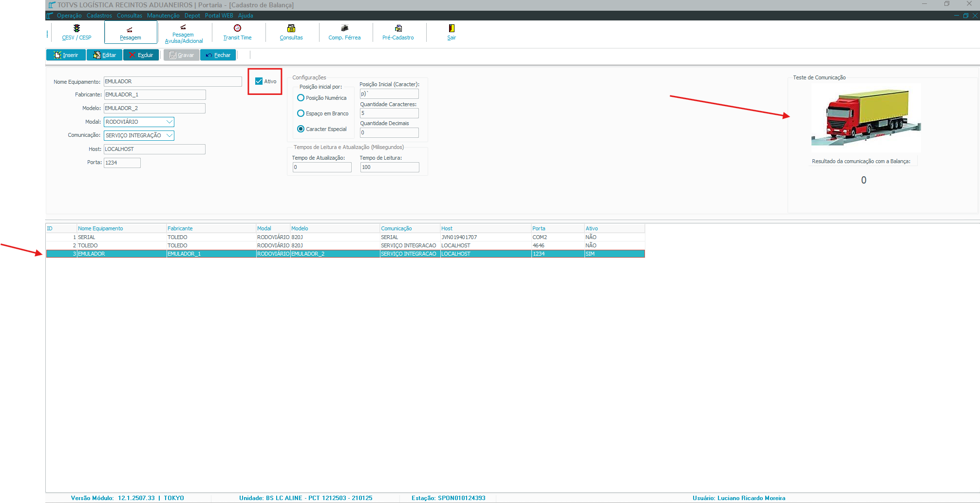Image resolution: width=980 pixels, height=503 pixels.
Task: Open the Manutenção menu
Action: click(x=163, y=16)
